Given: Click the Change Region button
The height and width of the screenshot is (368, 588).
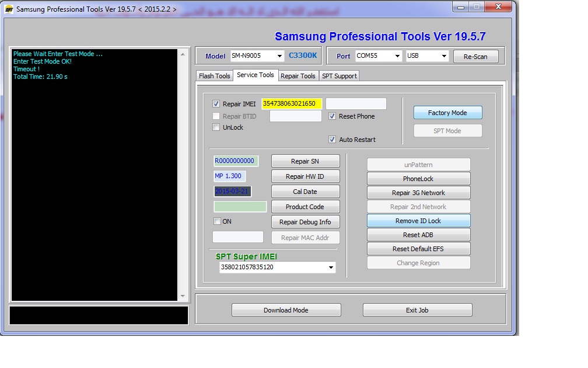Looking at the screenshot, I should pyautogui.click(x=418, y=263).
